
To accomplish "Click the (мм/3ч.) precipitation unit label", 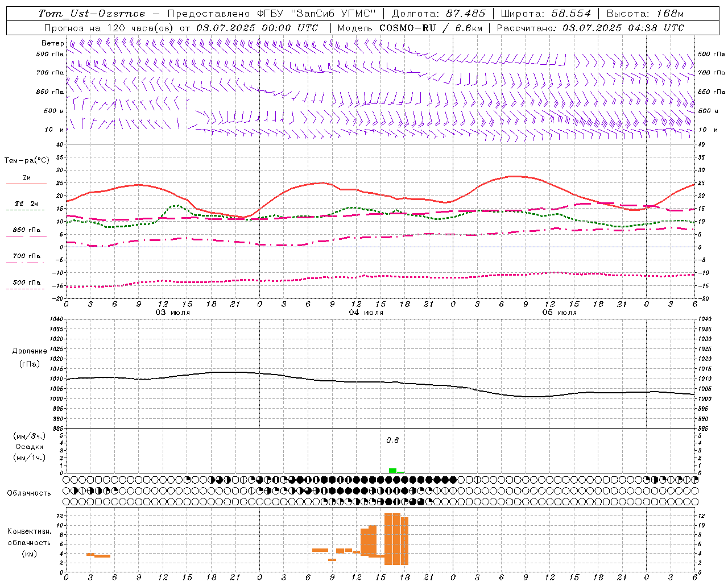I will (29, 436).
